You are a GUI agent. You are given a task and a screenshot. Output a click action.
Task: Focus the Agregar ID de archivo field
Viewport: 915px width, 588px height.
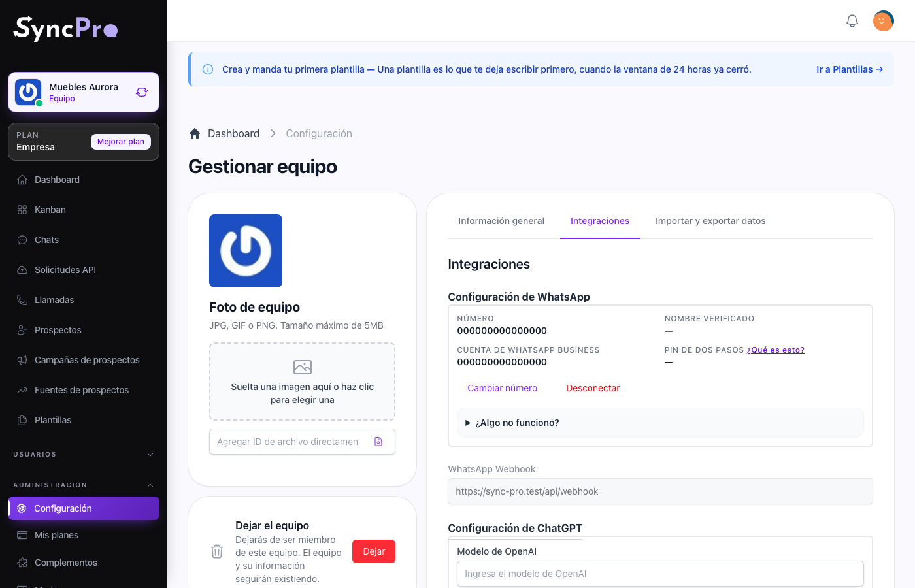302,442
